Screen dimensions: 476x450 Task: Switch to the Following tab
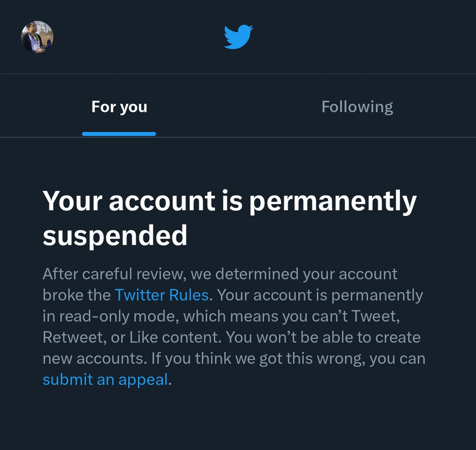[x=357, y=107]
